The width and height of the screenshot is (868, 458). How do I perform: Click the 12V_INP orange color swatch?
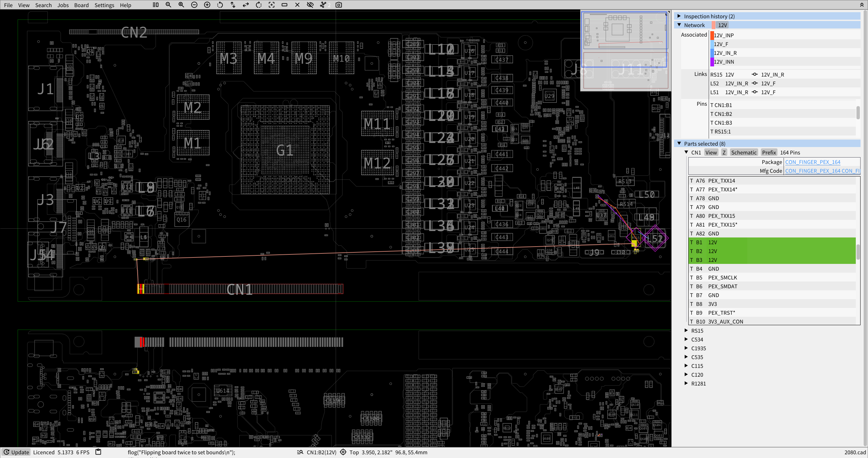click(712, 35)
